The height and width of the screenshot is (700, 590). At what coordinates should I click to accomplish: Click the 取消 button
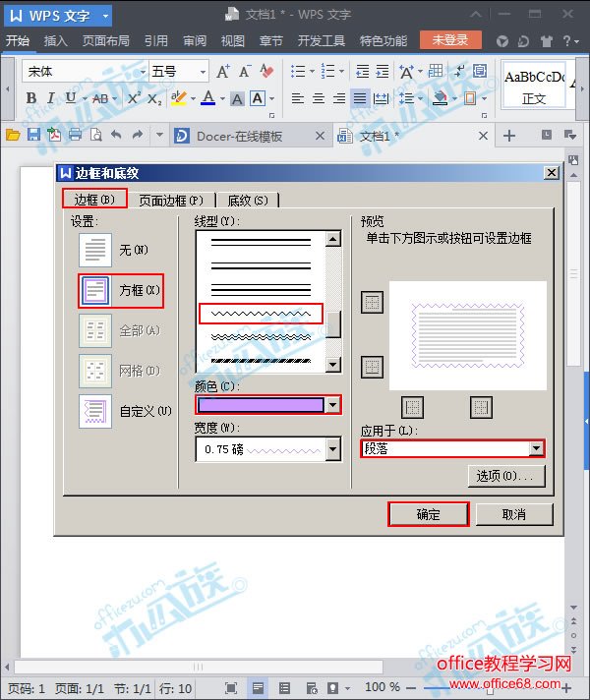click(514, 514)
